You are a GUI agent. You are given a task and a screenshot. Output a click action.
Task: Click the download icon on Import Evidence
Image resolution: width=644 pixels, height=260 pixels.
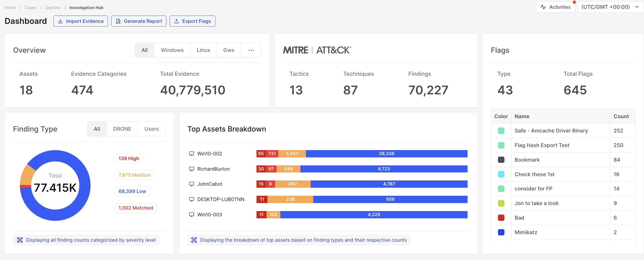(60, 21)
